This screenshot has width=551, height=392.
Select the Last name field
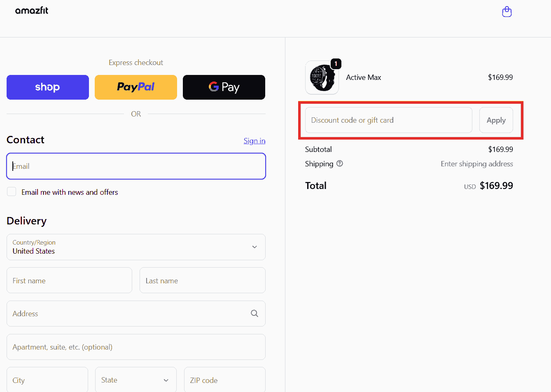(202, 280)
